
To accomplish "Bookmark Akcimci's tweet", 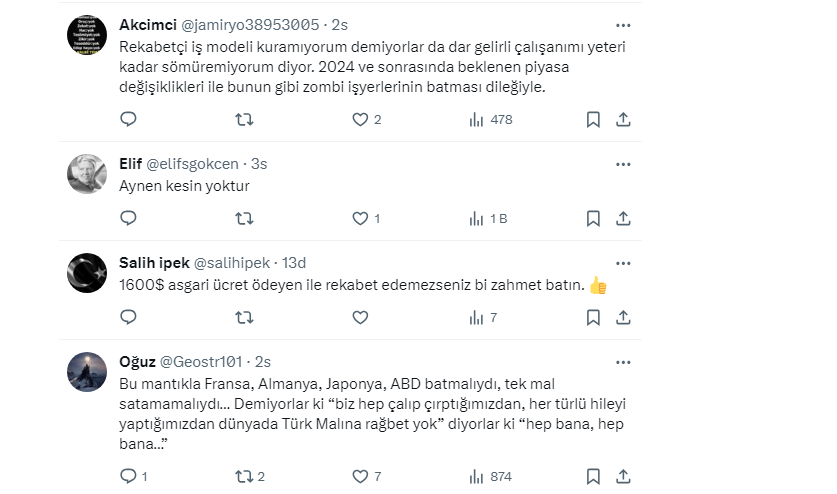I will 593,119.
